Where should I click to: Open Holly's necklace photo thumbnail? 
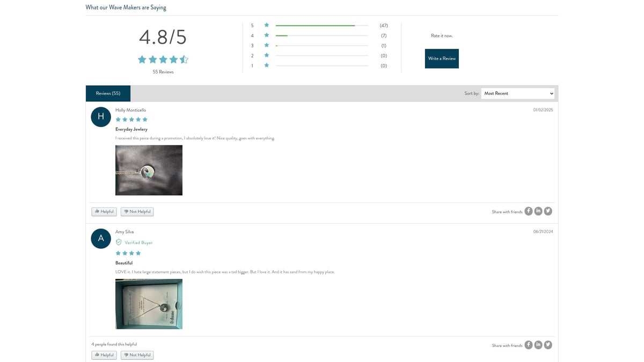click(149, 170)
